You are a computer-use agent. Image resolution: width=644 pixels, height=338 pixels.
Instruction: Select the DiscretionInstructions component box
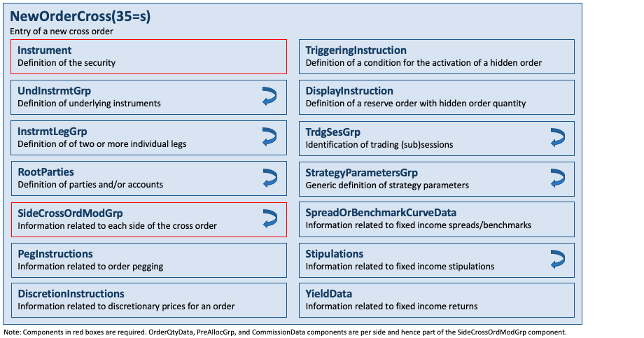[x=148, y=300]
